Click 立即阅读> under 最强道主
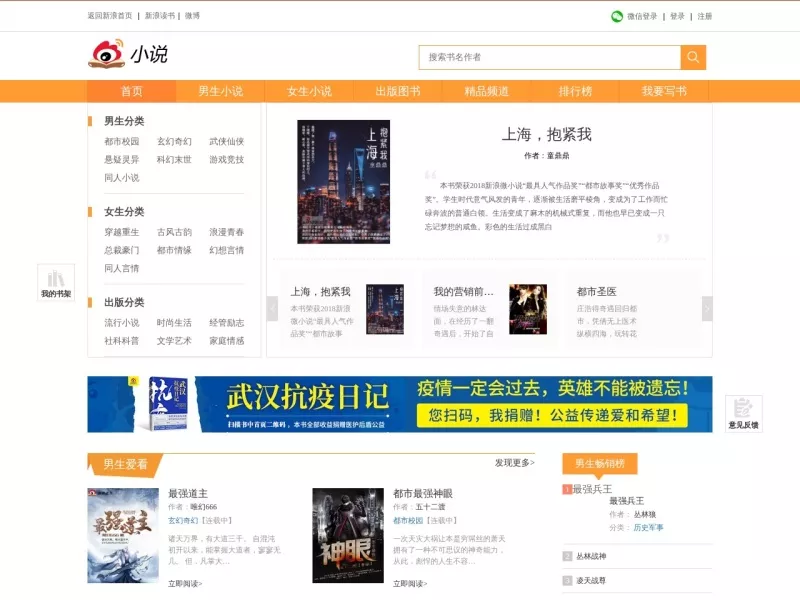This screenshot has width=800, height=600. click(185, 583)
